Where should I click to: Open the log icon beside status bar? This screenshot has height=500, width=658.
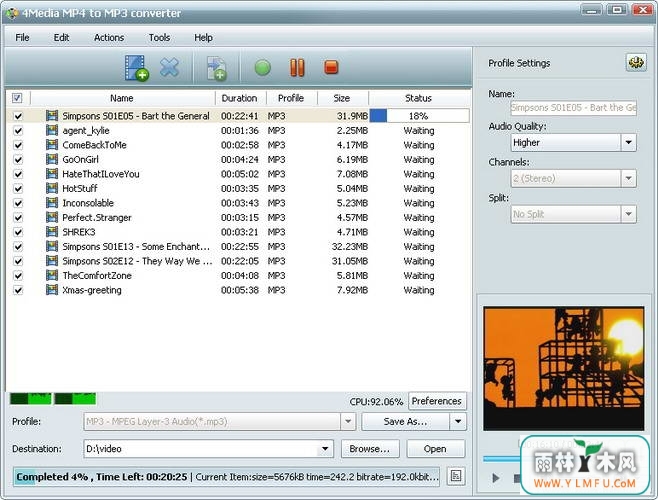[x=456, y=476]
